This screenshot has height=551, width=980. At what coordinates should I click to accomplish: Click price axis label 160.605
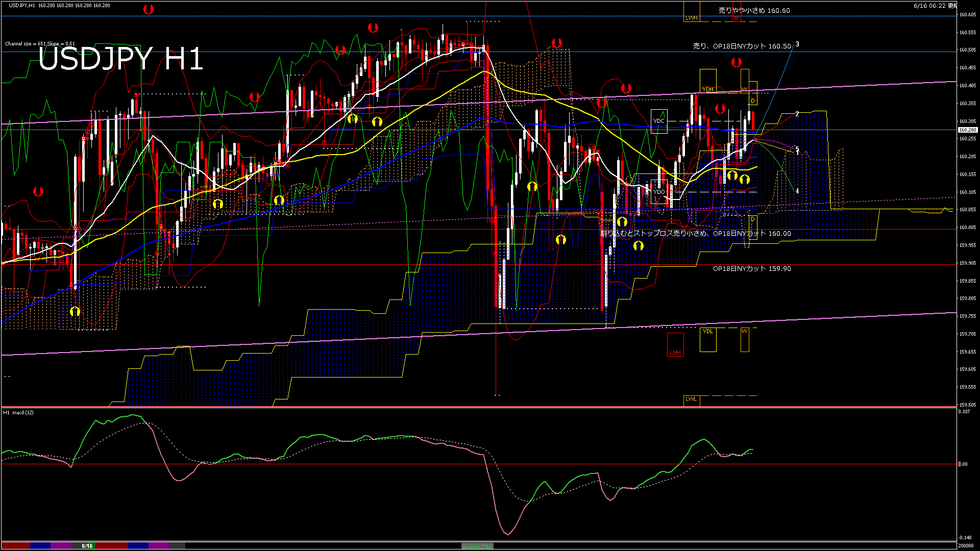coord(967,15)
